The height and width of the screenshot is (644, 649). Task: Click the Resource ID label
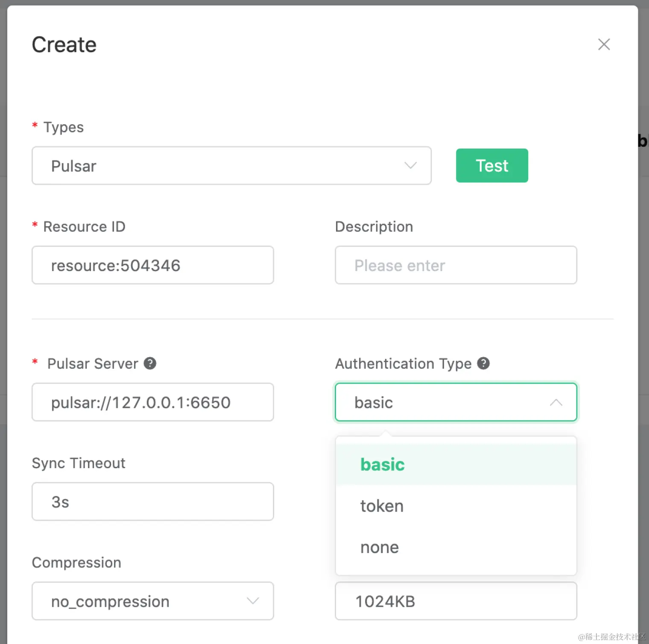(x=85, y=227)
